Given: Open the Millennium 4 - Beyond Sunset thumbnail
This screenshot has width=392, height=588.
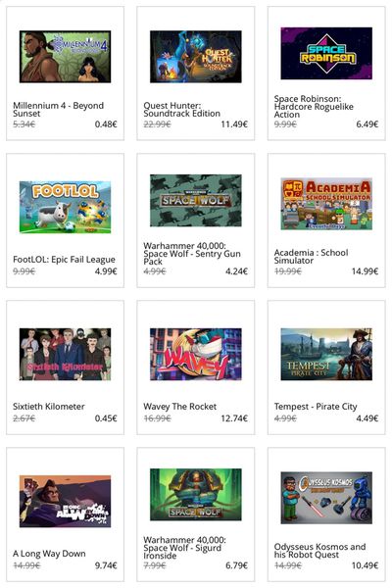Looking at the screenshot, I should click(65, 57).
